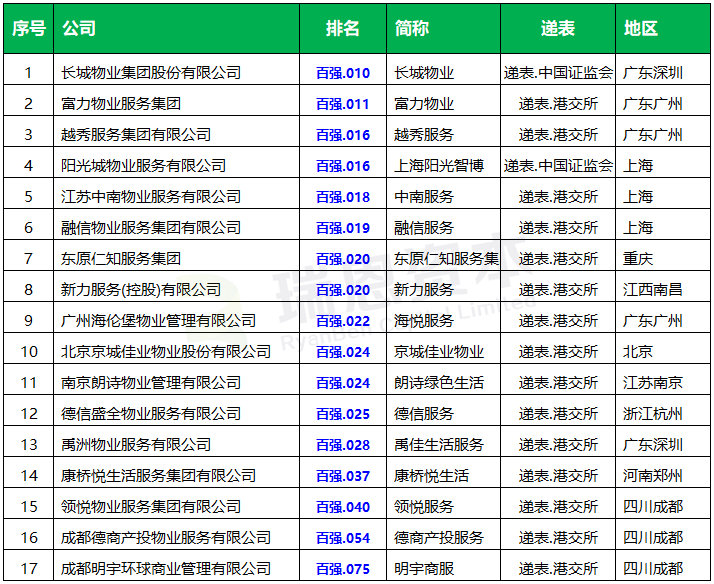This screenshot has width=714, height=584.
Task: Select abbreviation 长城物业
Action: [x=424, y=73]
